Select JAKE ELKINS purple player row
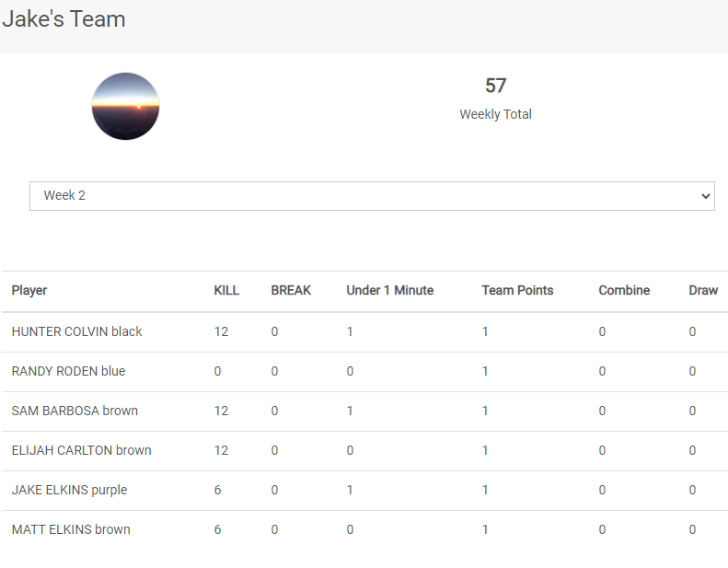The height and width of the screenshot is (568, 728). tap(69, 490)
